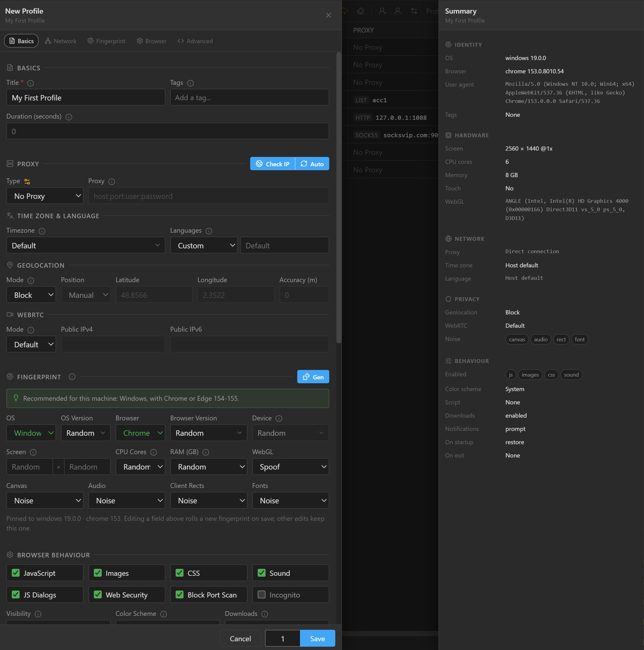Click the Check IP button
Viewport: 644px width, 650px height.
(273, 164)
